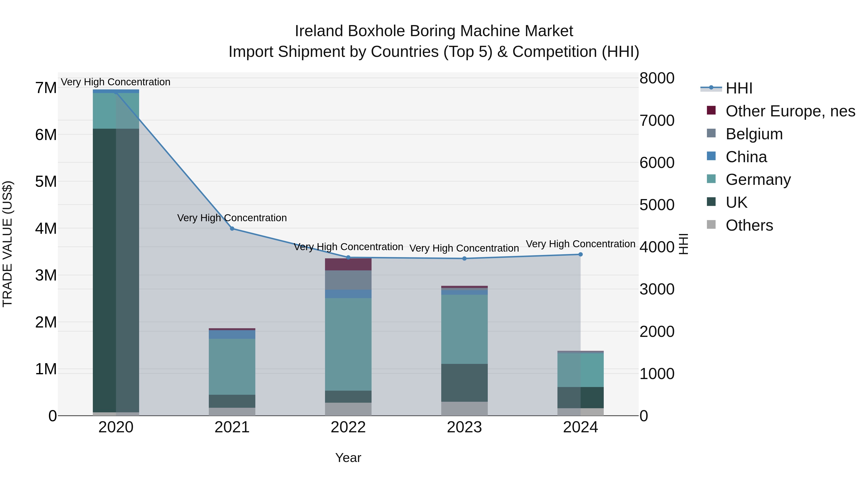
Task: Click the Import Shipment by Countries subtitle
Action: 434,52
